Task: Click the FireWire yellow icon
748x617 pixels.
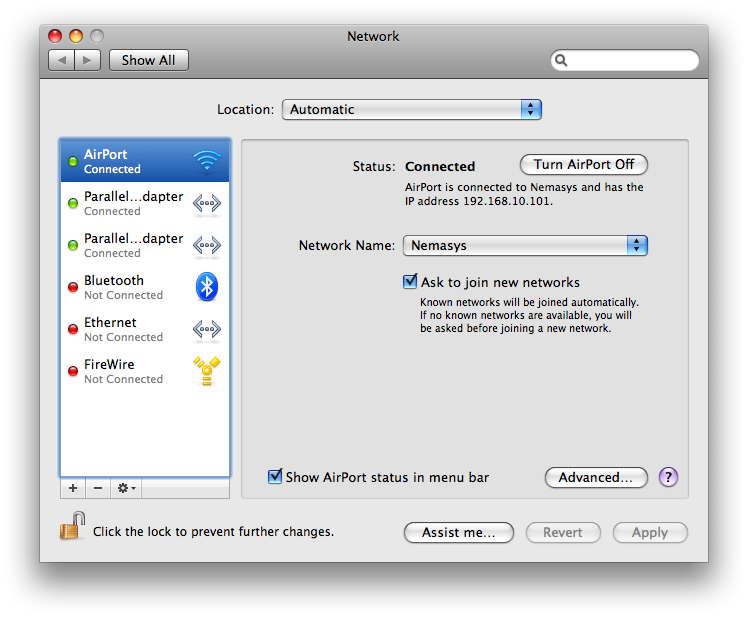Action: pyautogui.click(x=207, y=371)
